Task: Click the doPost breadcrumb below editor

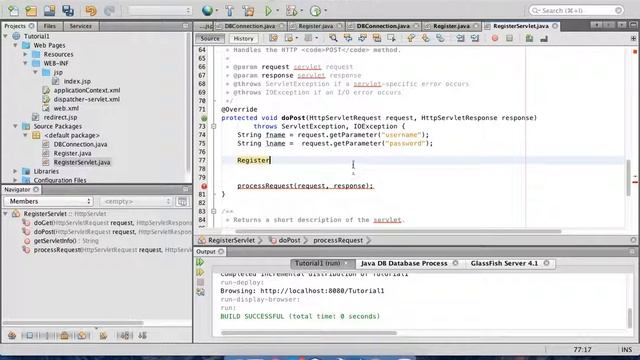Action: click(x=289, y=240)
